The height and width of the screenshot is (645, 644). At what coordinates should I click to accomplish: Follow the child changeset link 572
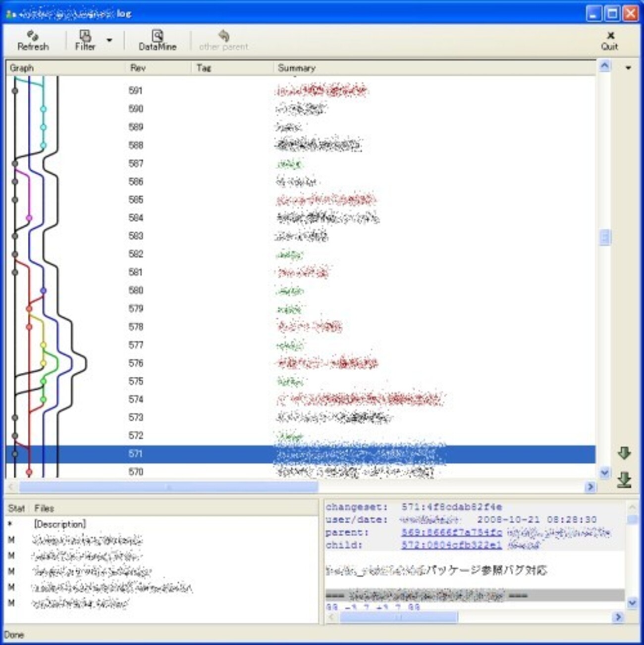[x=451, y=545]
